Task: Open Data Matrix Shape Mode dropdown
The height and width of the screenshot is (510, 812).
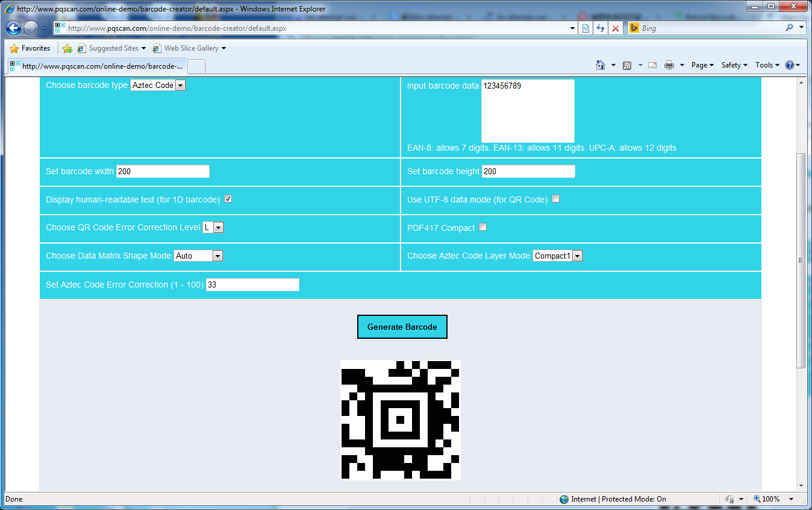Action: coord(198,256)
